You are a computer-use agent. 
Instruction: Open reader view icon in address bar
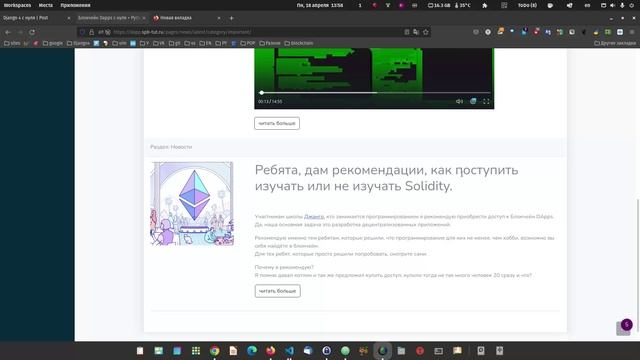(x=407, y=32)
